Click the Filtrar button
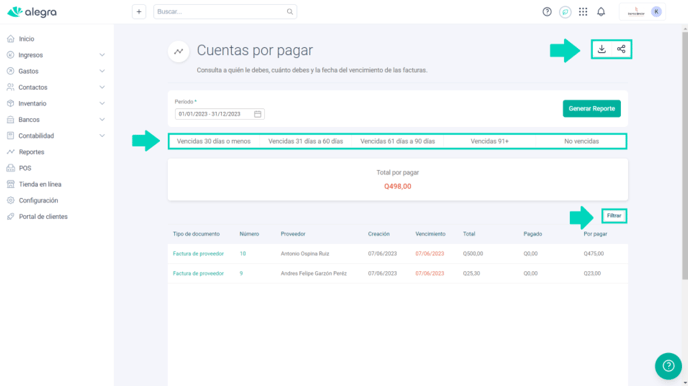 [x=614, y=216]
